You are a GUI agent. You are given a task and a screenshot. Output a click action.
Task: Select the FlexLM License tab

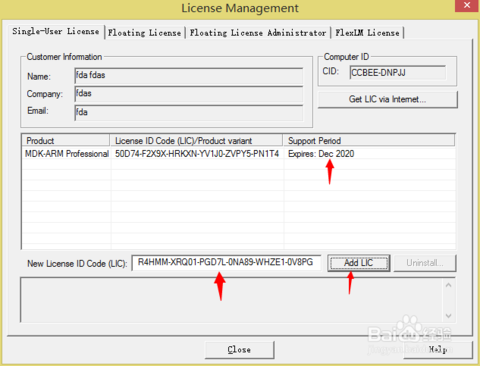[367, 33]
